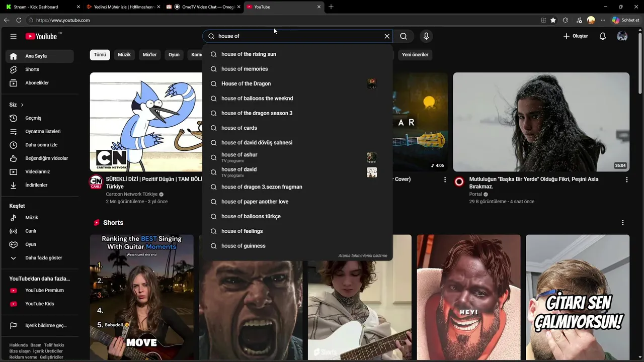Open Beğendiğim videolar list
The width and height of the screenshot is (644, 362).
(x=40, y=158)
